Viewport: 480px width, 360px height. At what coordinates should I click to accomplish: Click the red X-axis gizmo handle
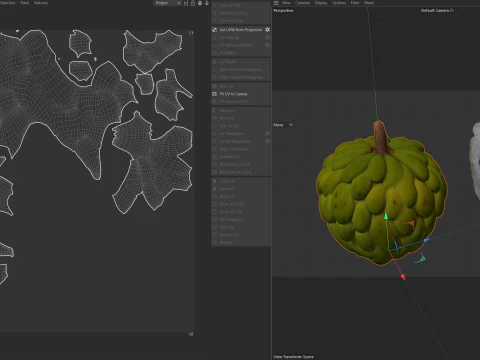click(403, 277)
